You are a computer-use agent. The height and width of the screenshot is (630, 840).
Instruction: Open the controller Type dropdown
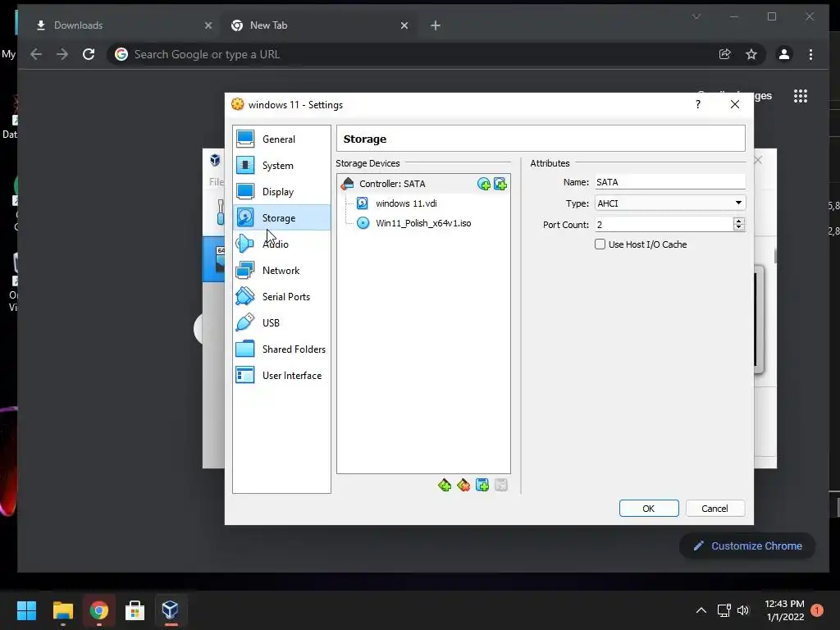(x=669, y=203)
